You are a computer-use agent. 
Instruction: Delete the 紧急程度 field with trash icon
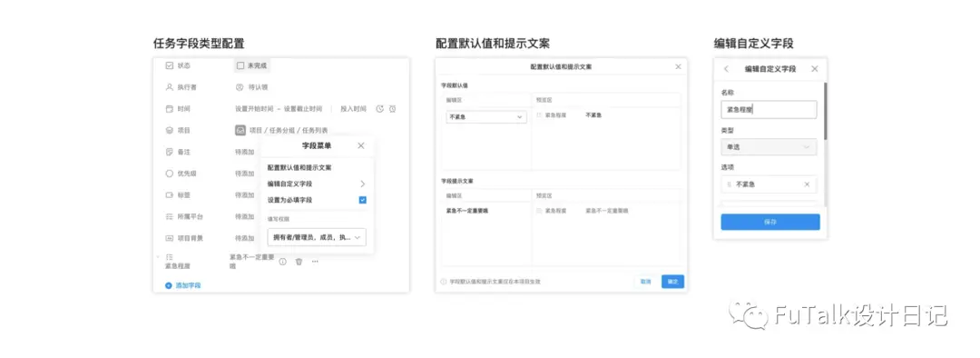click(x=299, y=262)
